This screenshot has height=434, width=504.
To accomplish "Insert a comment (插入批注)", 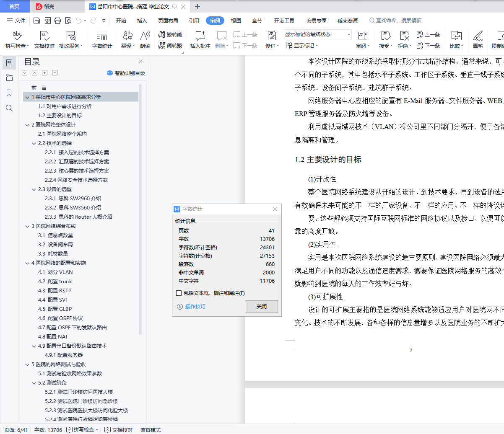I will click(200, 40).
